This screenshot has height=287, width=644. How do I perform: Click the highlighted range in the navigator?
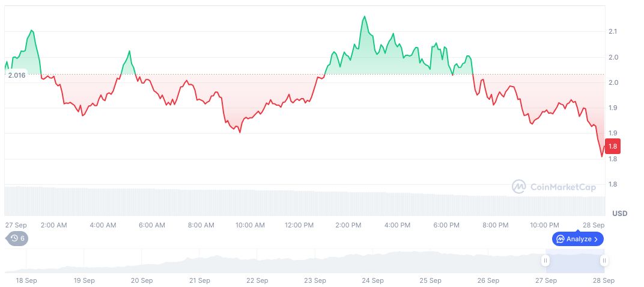point(574,261)
